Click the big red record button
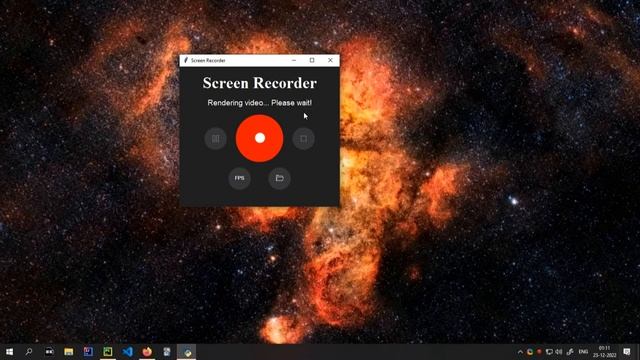640x360 pixels. click(260, 138)
